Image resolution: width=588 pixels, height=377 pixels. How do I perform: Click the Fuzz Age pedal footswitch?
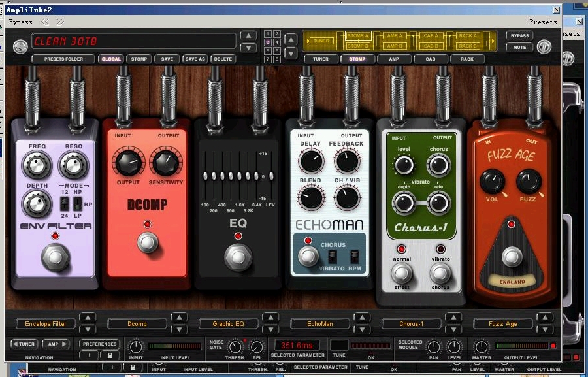click(x=512, y=257)
